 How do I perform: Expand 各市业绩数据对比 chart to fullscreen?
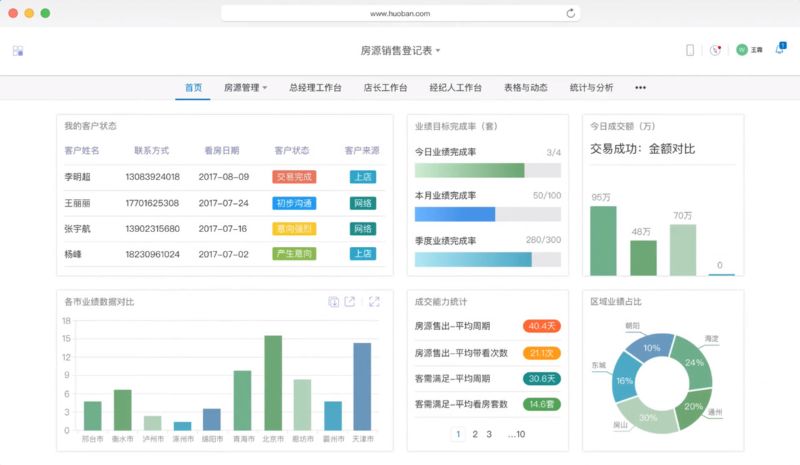[x=374, y=302]
